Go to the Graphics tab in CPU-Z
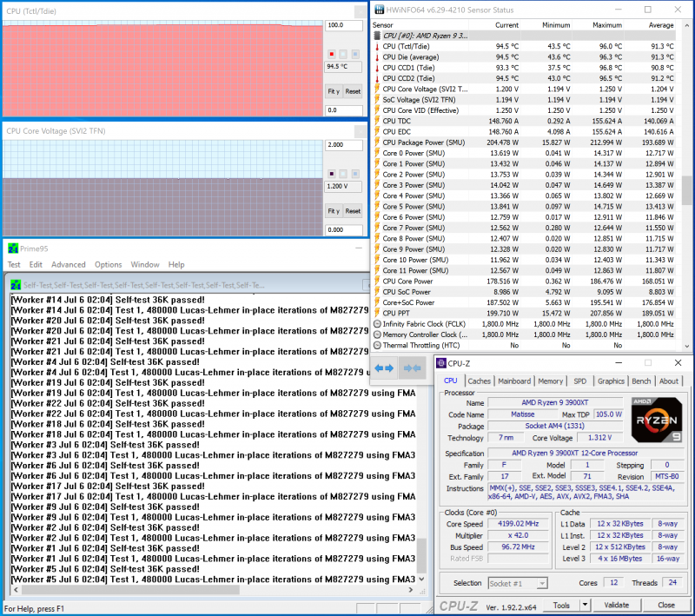Image resolution: width=695 pixels, height=616 pixels. tap(611, 381)
